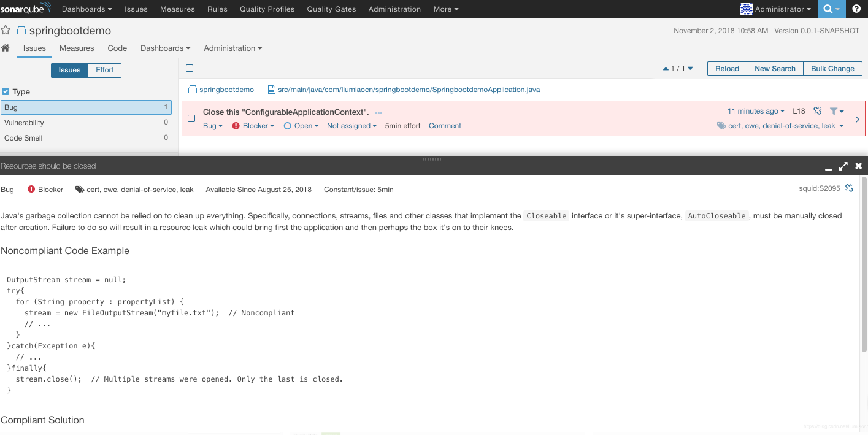Add a Comment to the issue

445,126
